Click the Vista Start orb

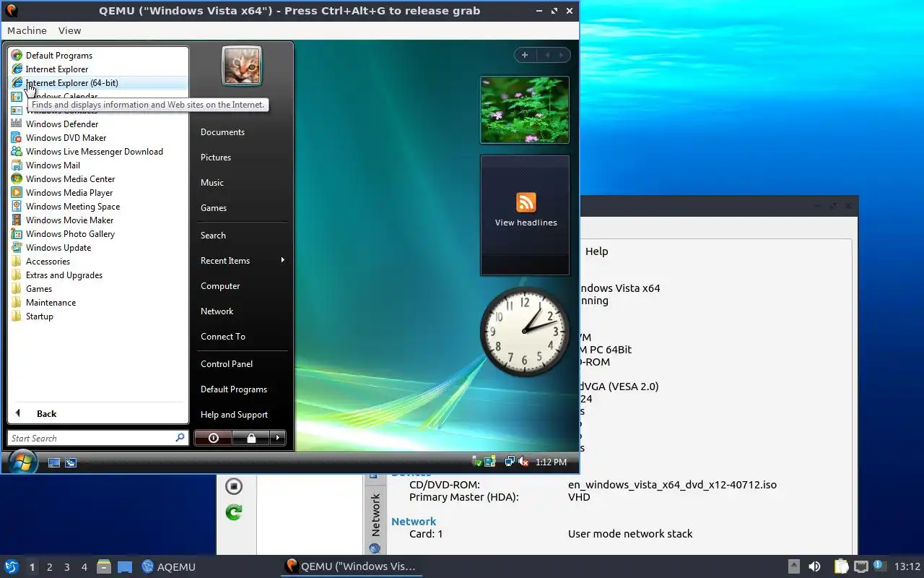22,461
